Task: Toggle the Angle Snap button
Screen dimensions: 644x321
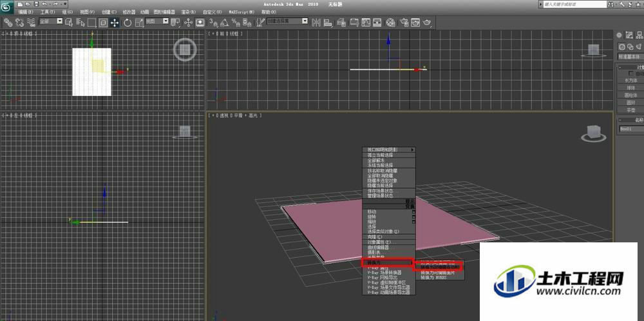Action: click(x=224, y=22)
